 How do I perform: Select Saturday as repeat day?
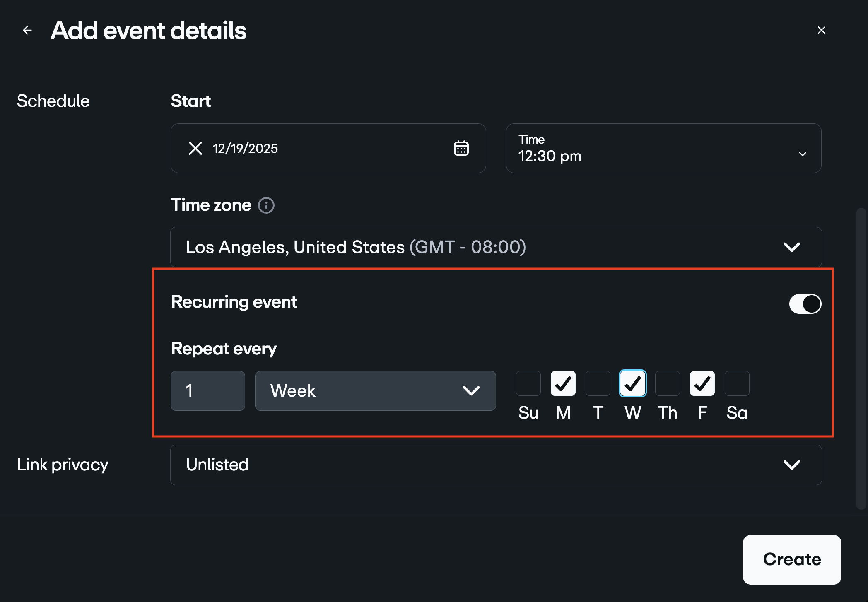737,383
